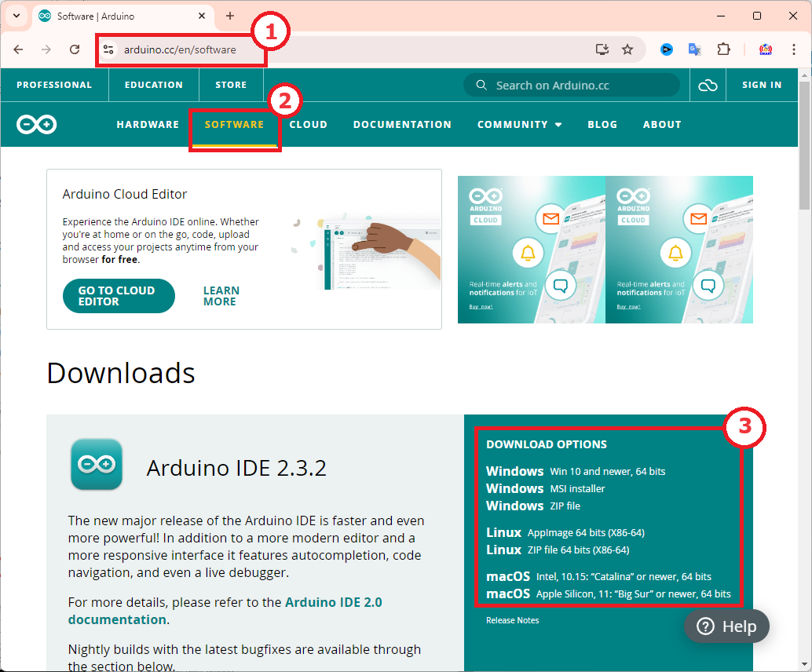
Task: Click the browser reload button
Action: coord(75,49)
